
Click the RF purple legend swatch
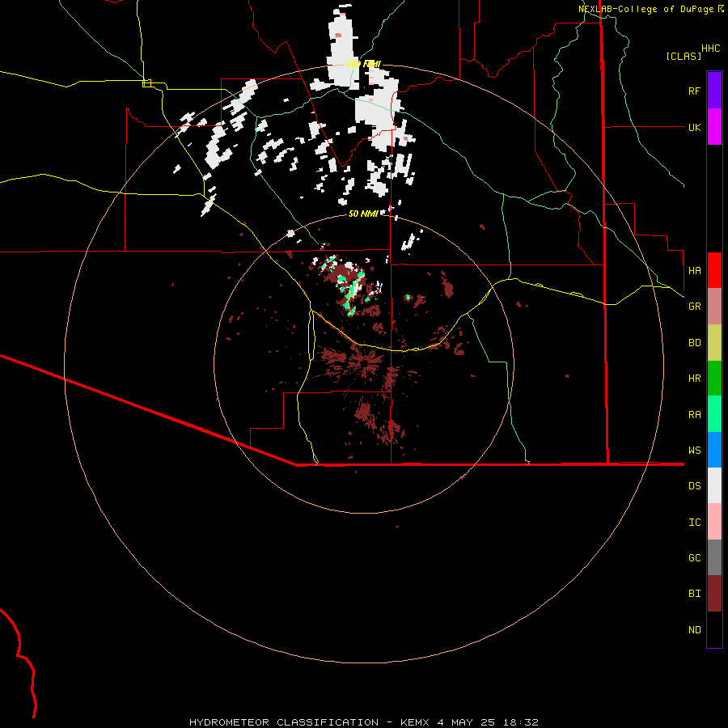click(714, 91)
